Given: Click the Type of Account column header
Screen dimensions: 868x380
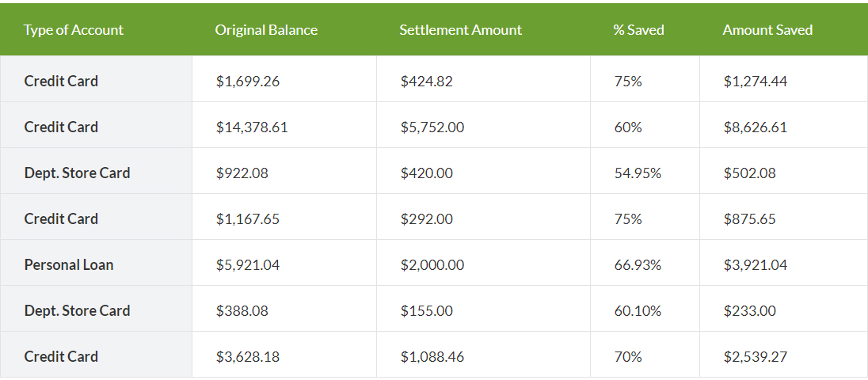Looking at the screenshot, I should pos(74,30).
